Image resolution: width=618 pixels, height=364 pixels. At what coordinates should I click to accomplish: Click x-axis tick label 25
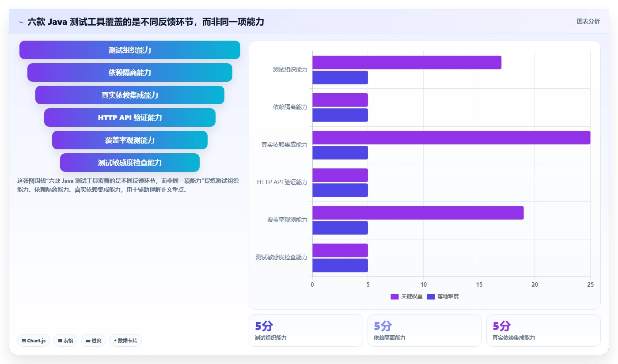coord(590,285)
